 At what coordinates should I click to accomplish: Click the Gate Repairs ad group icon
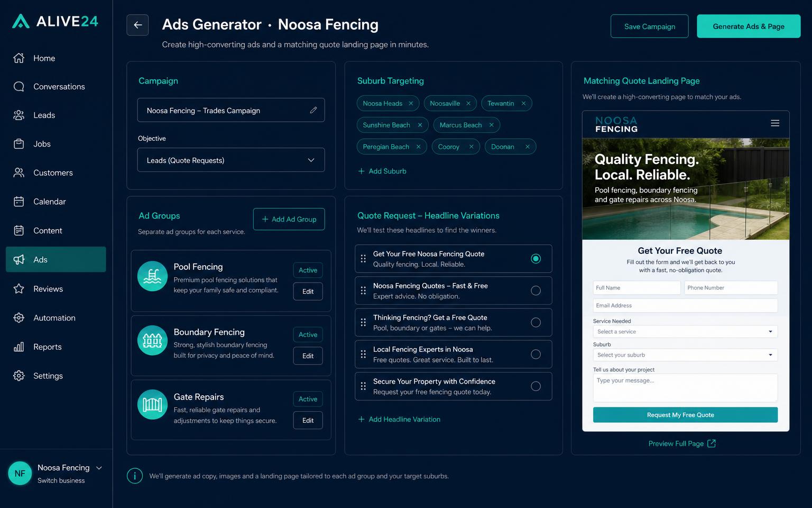point(152,405)
